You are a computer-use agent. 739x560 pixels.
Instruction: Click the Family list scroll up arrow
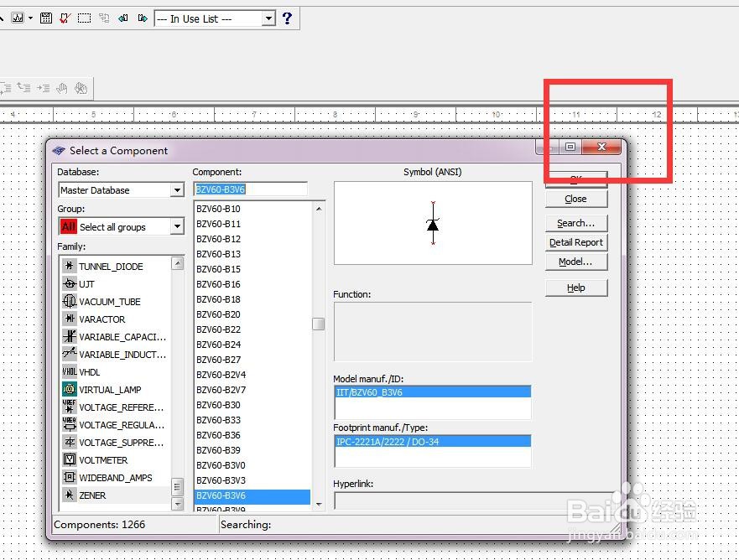tap(178, 262)
